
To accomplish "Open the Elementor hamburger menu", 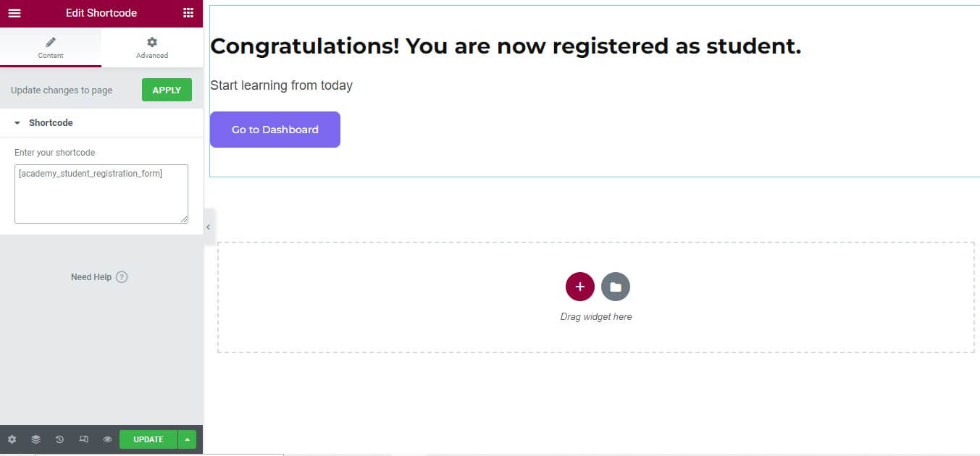I will [14, 13].
